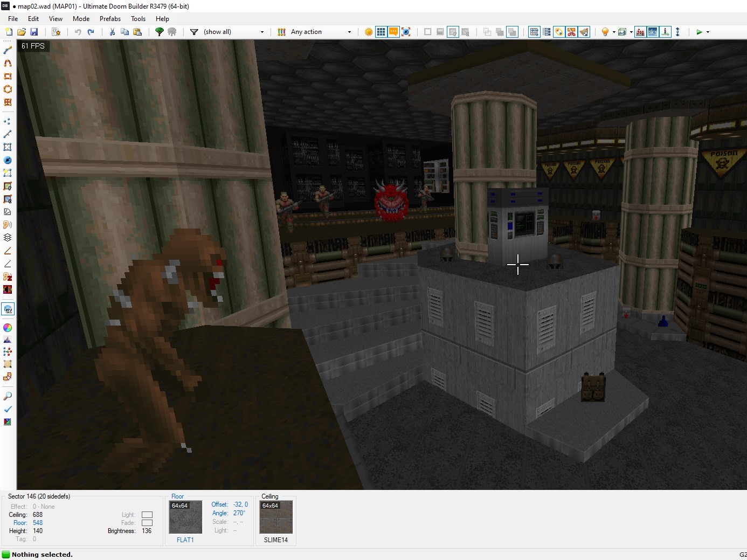Select the Draw Ellipse mode icon

(8, 89)
